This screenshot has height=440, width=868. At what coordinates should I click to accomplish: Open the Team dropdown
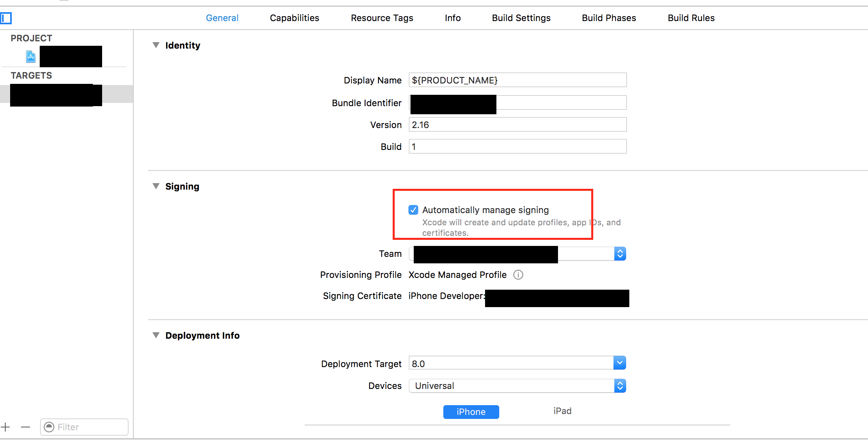pyautogui.click(x=620, y=254)
